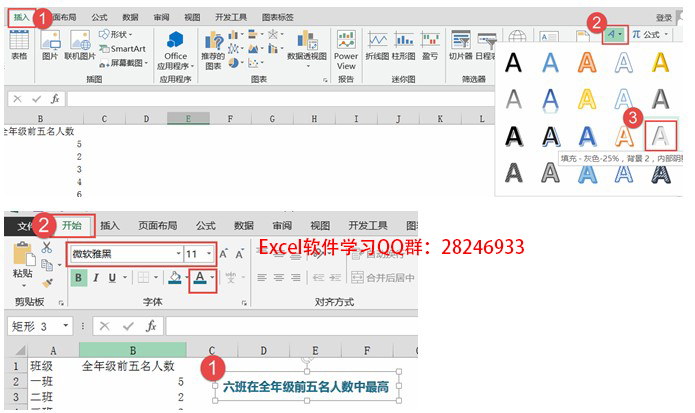695x413 pixels.
Task: Toggle align right in 对齐方式 group
Action: click(296, 277)
